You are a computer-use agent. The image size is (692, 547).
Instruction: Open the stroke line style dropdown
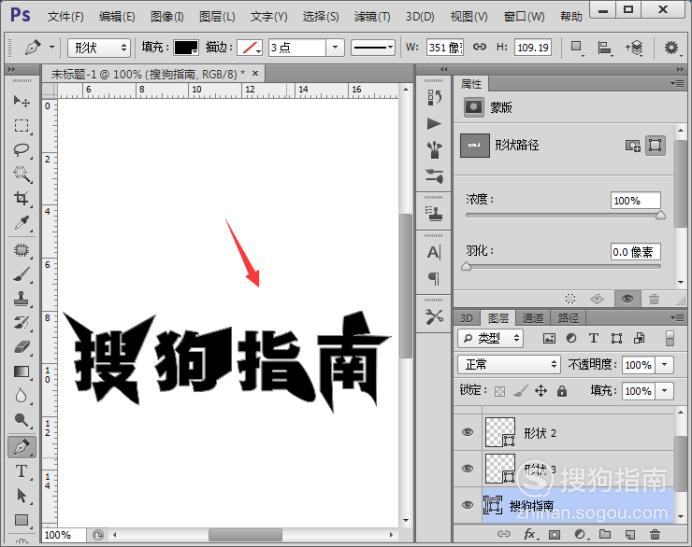[373, 47]
